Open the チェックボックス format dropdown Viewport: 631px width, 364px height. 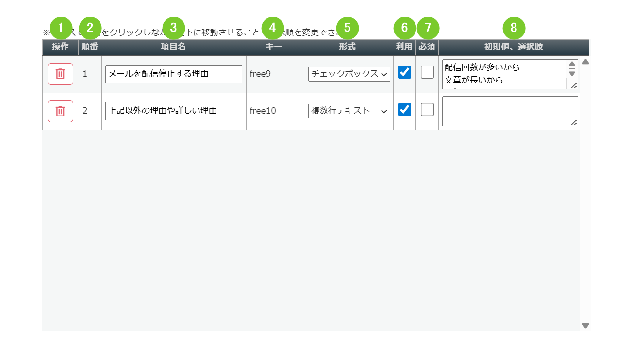tap(349, 74)
